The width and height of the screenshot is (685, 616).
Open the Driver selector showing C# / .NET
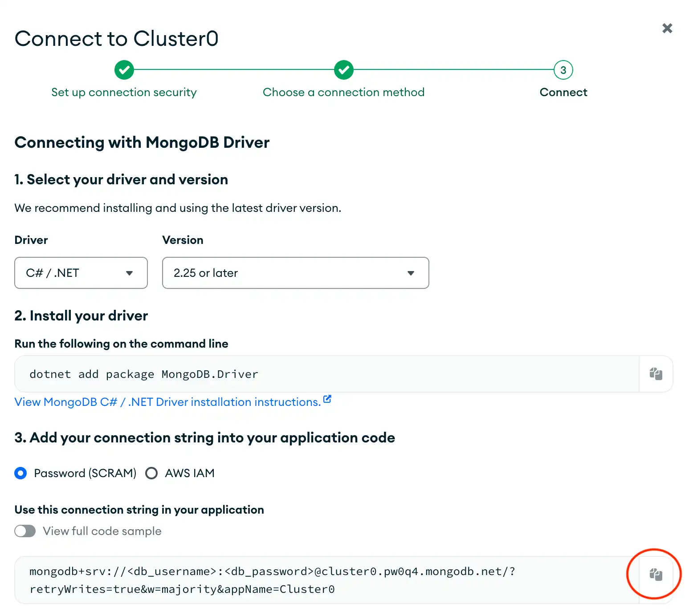tap(81, 273)
